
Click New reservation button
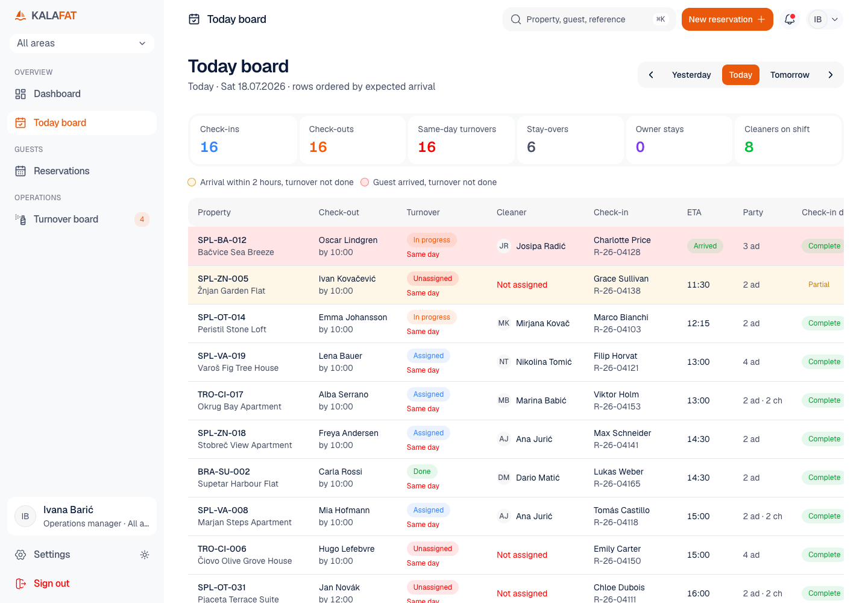point(728,19)
